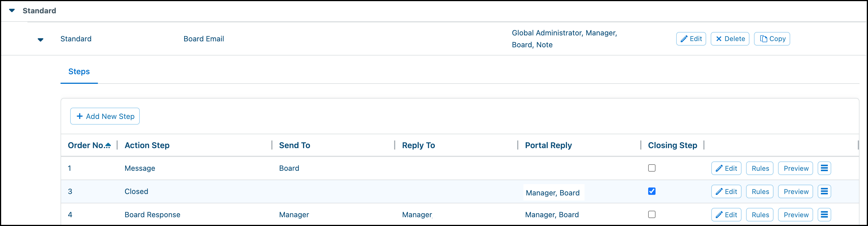
Task: Delete the Standard Board Email template
Action: 730,39
